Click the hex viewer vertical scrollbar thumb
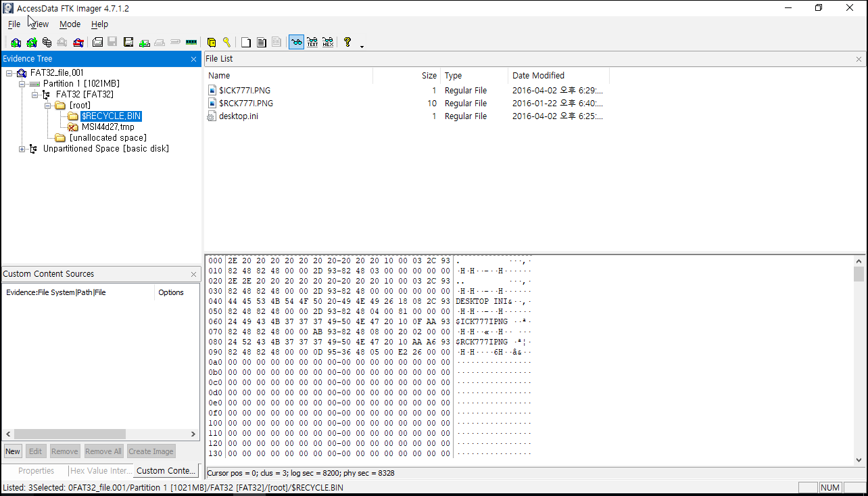This screenshot has height=496, width=868. tap(859, 274)
